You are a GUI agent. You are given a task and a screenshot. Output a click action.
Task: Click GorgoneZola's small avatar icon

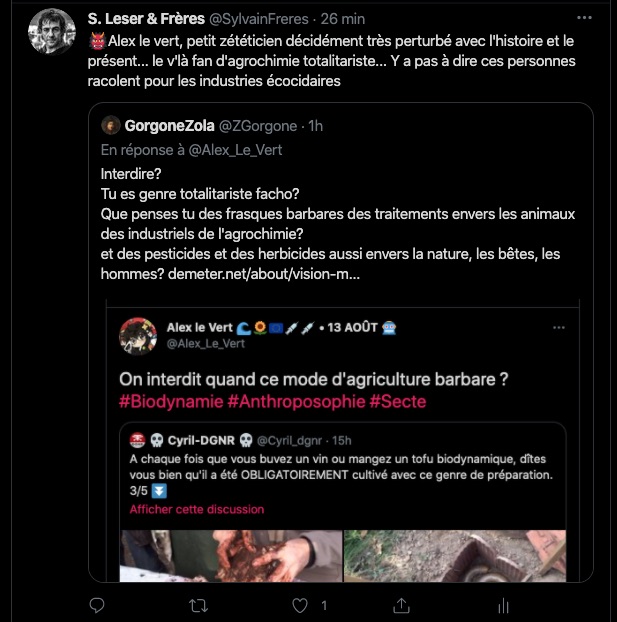click(x=111, y=125)
